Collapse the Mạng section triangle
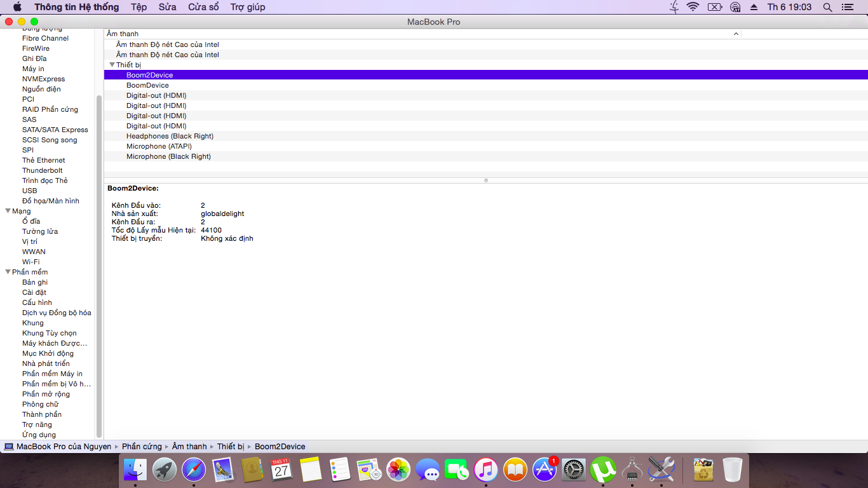The height and width of the screenshot is (488, 868). tap(8, 211)
